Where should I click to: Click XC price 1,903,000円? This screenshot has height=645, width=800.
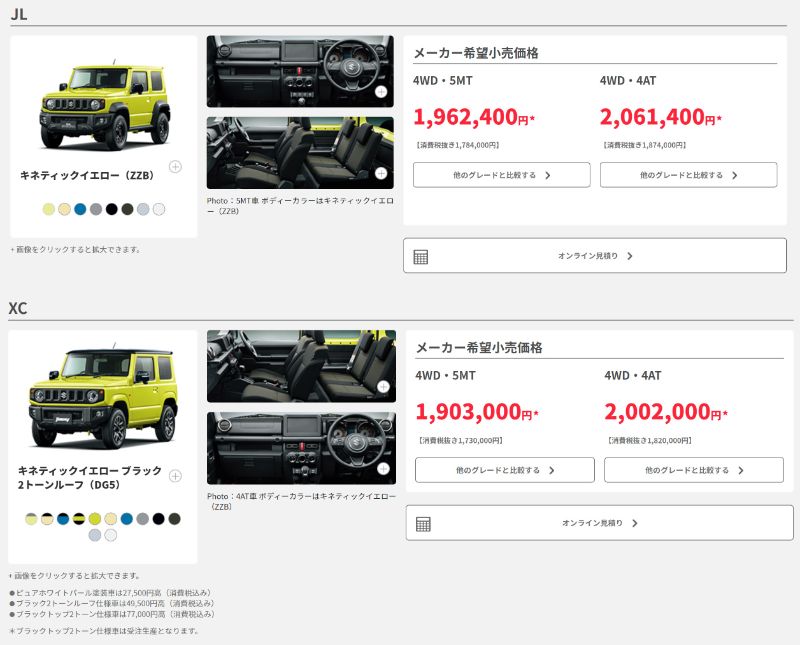(x=477, y=412)
